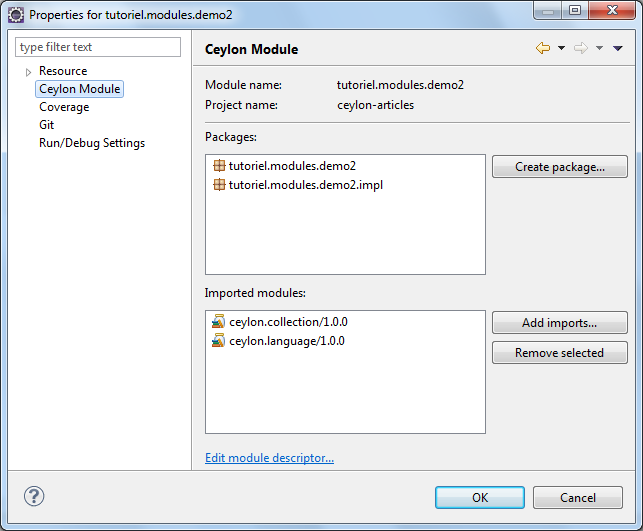Click the back navigation arrow icon

pos(543,48)
